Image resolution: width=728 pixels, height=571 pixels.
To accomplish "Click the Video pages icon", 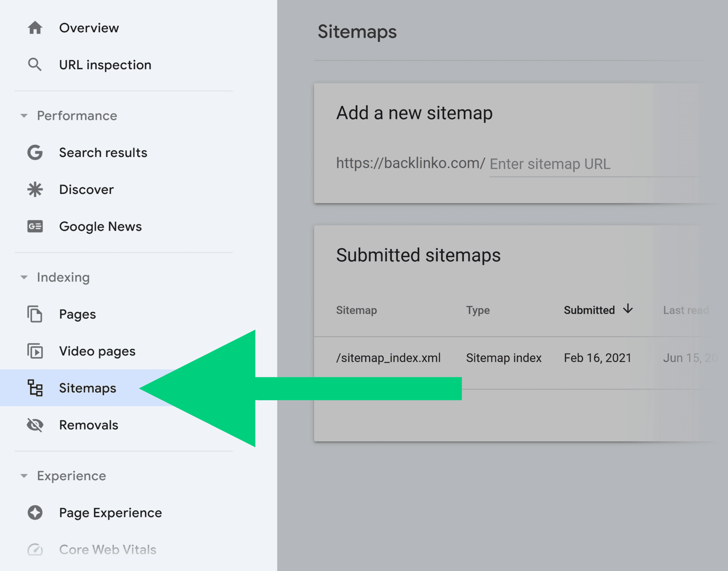I will (x=35, y=351).
